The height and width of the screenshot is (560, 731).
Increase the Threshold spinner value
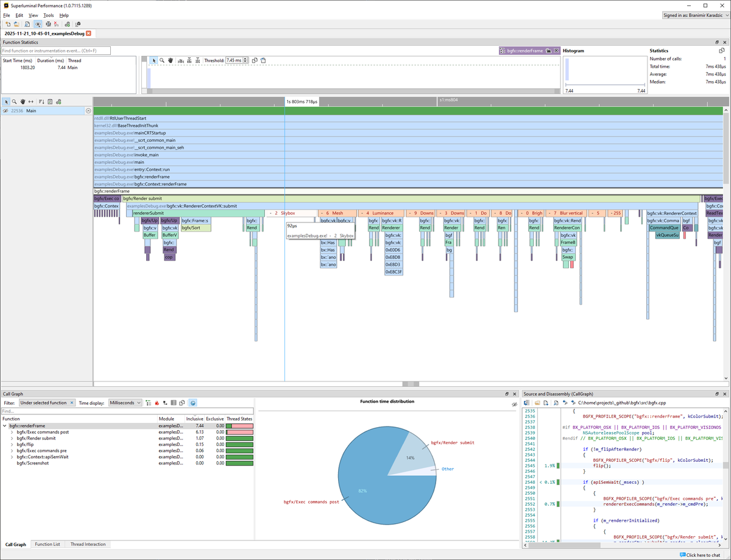click(245, 59)
